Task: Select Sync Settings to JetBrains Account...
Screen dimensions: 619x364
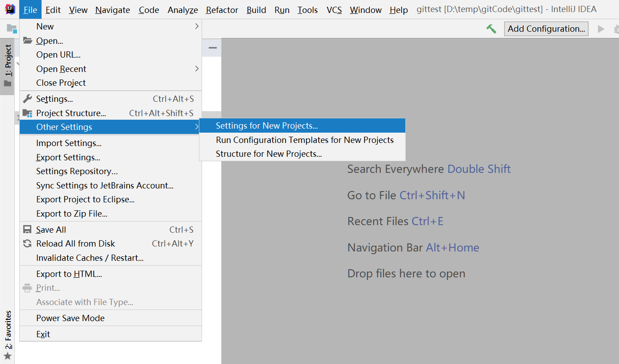Action: pyautogui.click(x=110, y=185)
